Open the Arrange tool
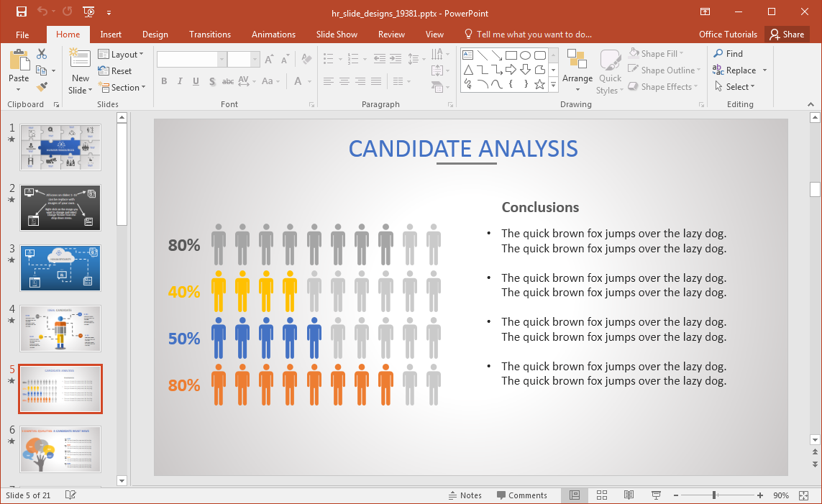Viewport: 822px width, 504px height. tap(577, 70)
